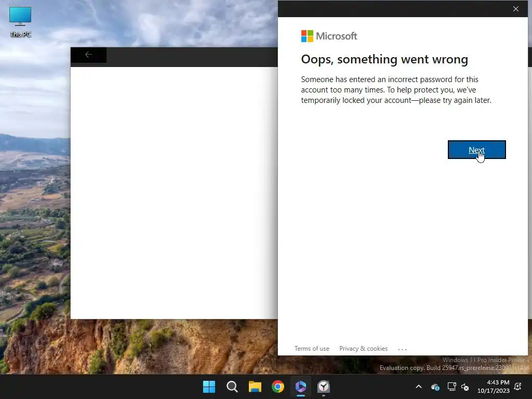Launch File Explorer from the taskbar
The width and height of the screenshot is (532, 399).
tap(255, 387)
